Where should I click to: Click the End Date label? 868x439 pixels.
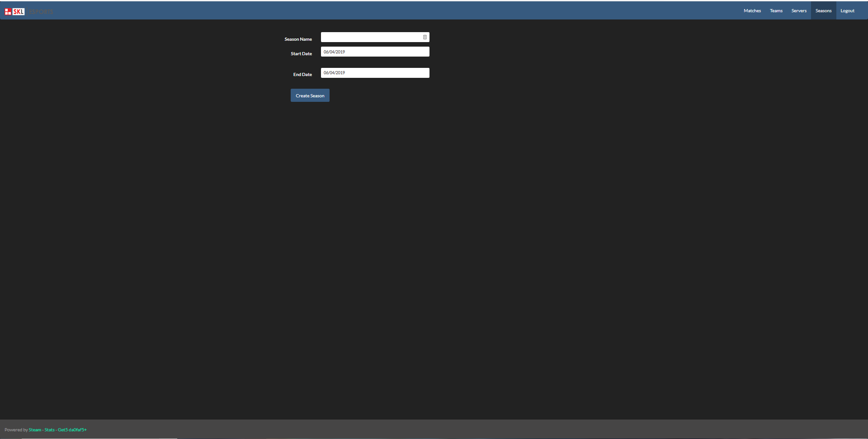point(302,75)
